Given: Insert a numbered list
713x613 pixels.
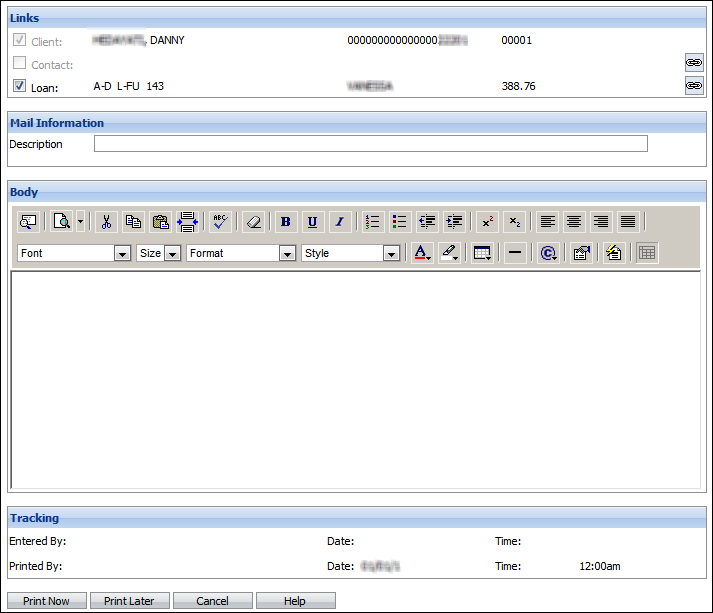Looking at the screenshot, I should pyautogui.click(x=373, y=222).
